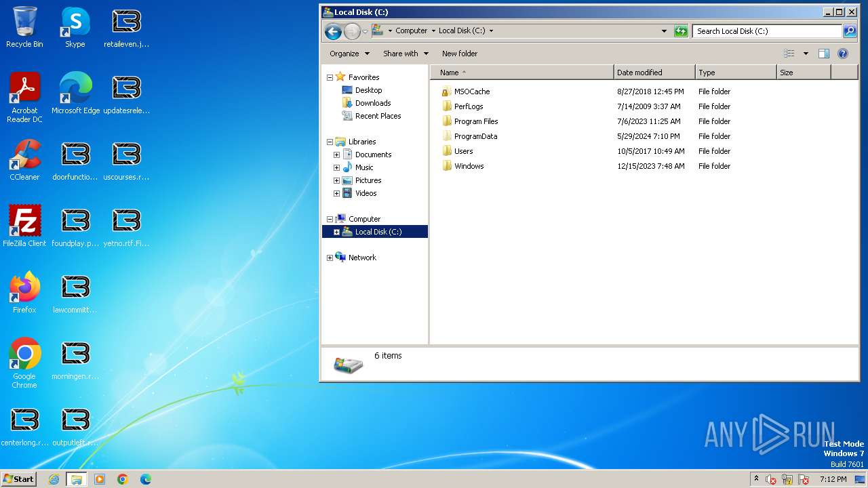Select the doorfunctio... desktop file
Viewport: 868px width, 488px height.
pos(75,160)
